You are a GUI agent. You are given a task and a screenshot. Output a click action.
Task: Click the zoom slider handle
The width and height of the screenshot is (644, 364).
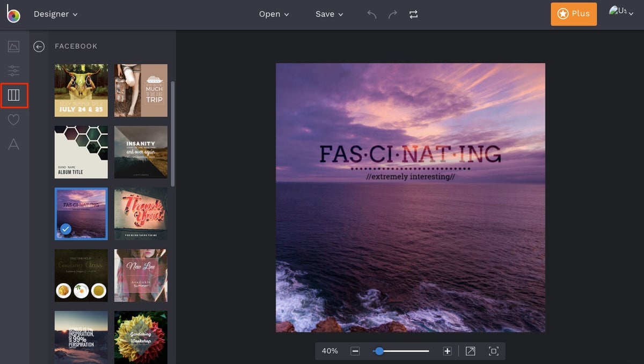pyautogui.click(x=379, y=351)
